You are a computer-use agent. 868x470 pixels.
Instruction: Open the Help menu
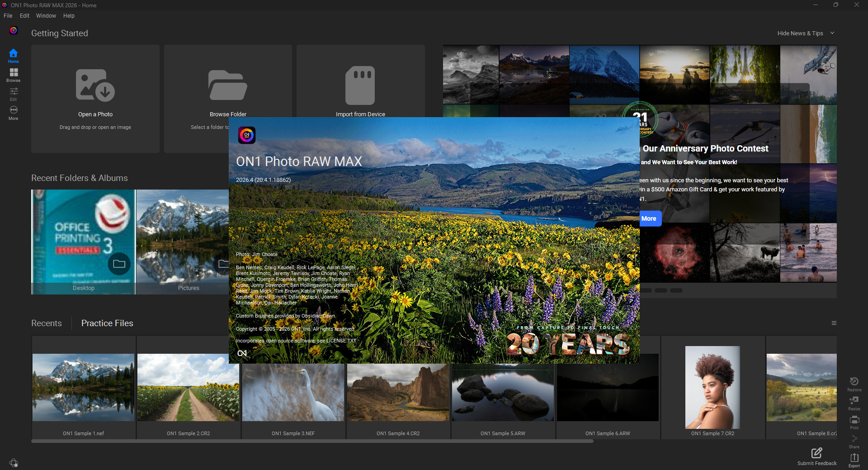click(69, 16)
